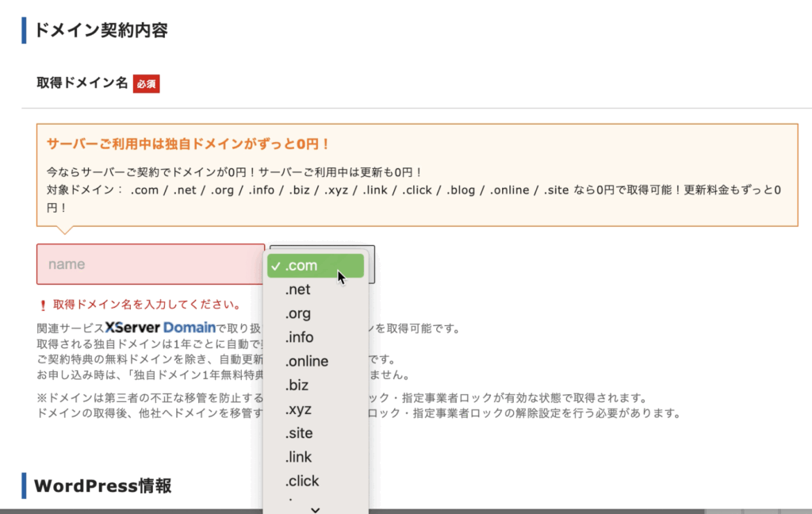Click the scroll-down chevron in dropdown list

coord(315,508)
